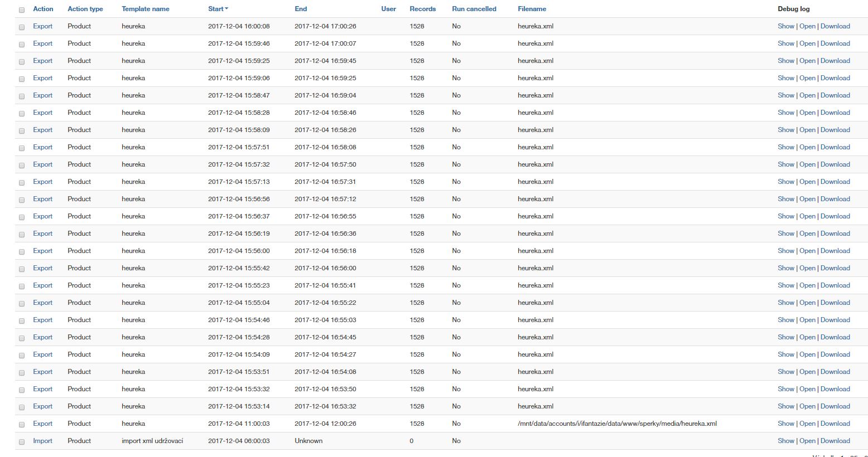Download debug log for import xml udržovací
The image size is (868, 457).
tap(835, 441)
